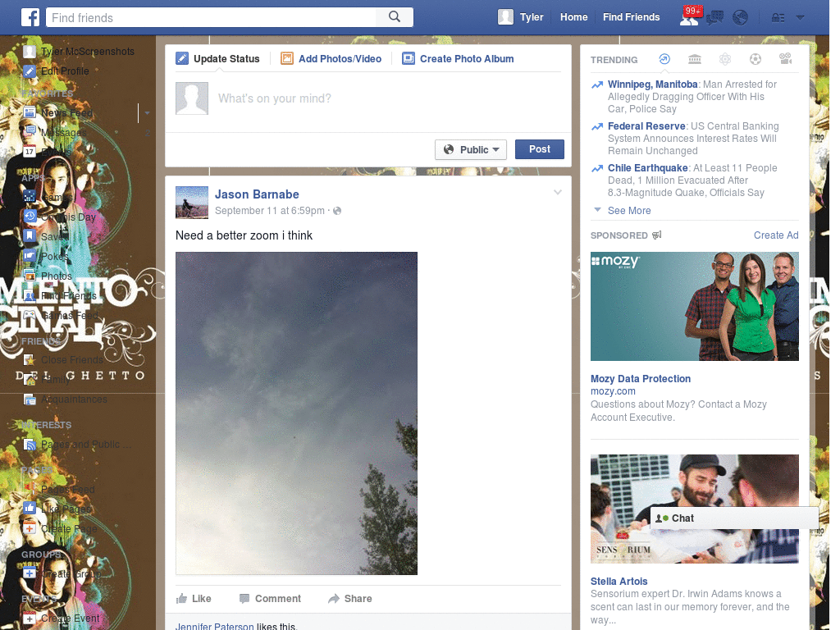
Task: Click Comment on Jason's post
Action: coord(270,598)
